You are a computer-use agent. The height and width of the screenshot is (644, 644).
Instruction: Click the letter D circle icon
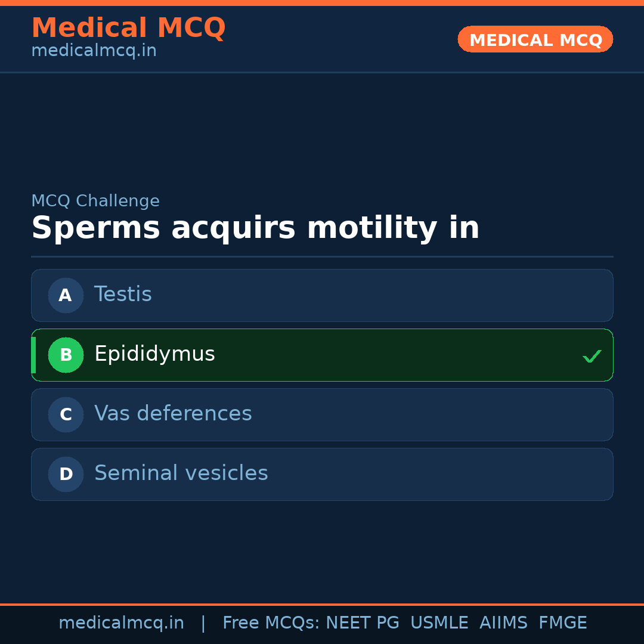tap(66, 474)
